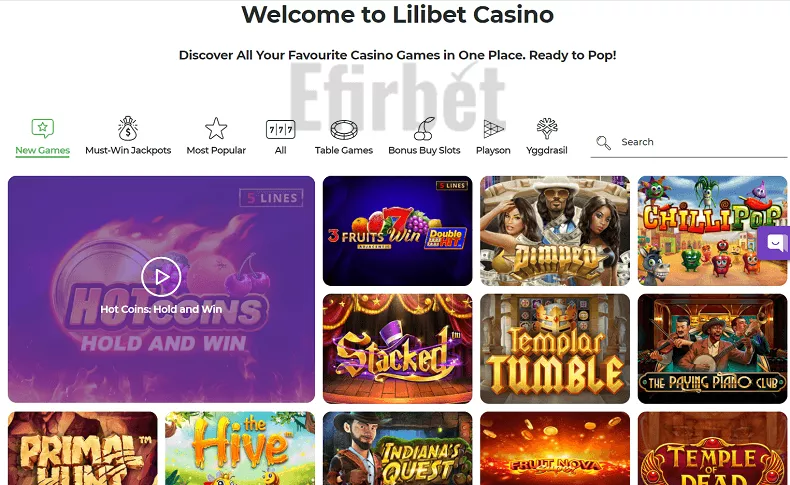This screenshot has height=485, width=790.
Task: Filter by the Yggdrasil tree icon
Action: pyautogui.click(x=547, y=128)
